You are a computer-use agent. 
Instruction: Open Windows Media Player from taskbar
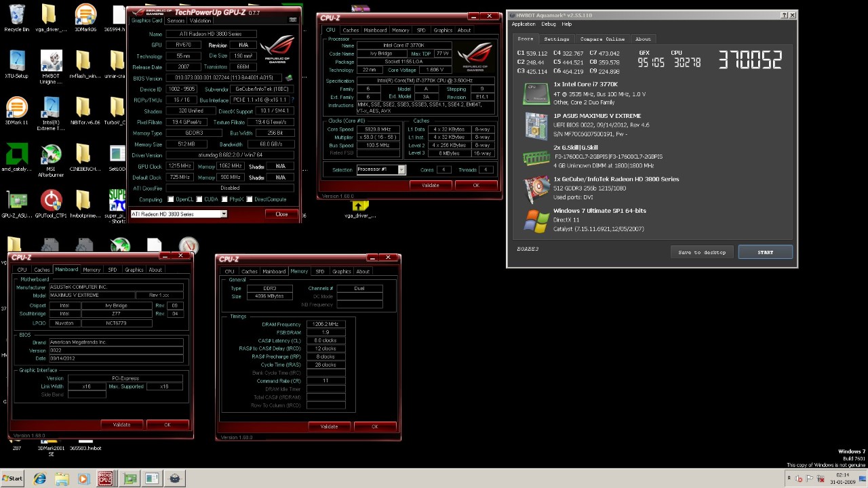click(x=83, y=479)
